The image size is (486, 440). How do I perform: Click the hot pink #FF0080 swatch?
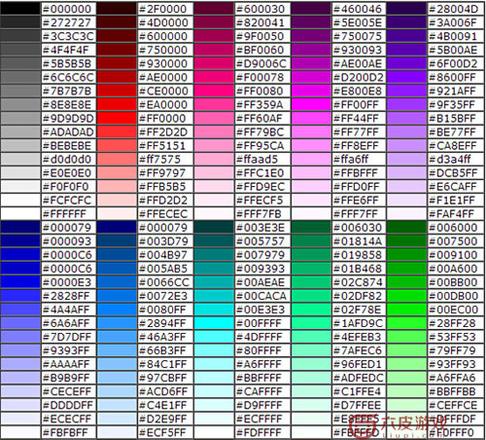click(214, 91)
